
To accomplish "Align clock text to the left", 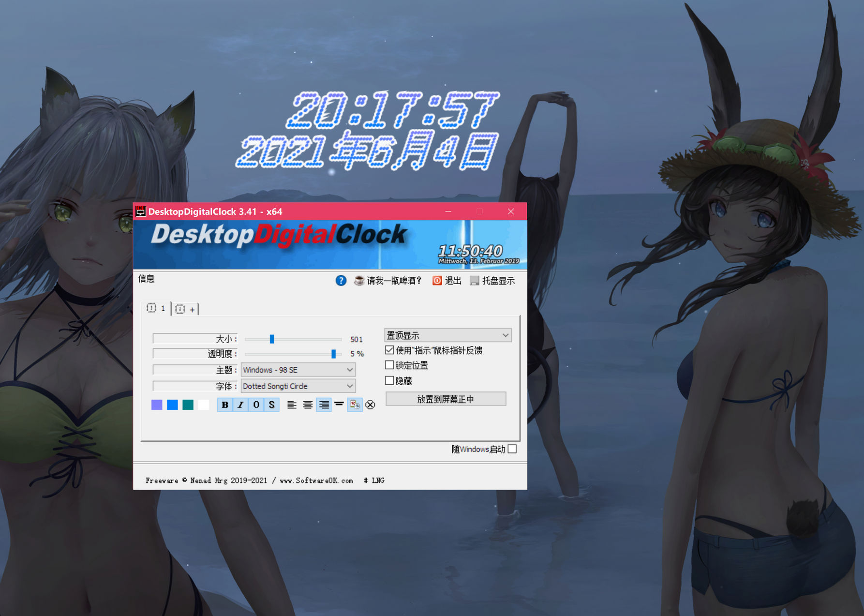I will click(x=292, y=405).
